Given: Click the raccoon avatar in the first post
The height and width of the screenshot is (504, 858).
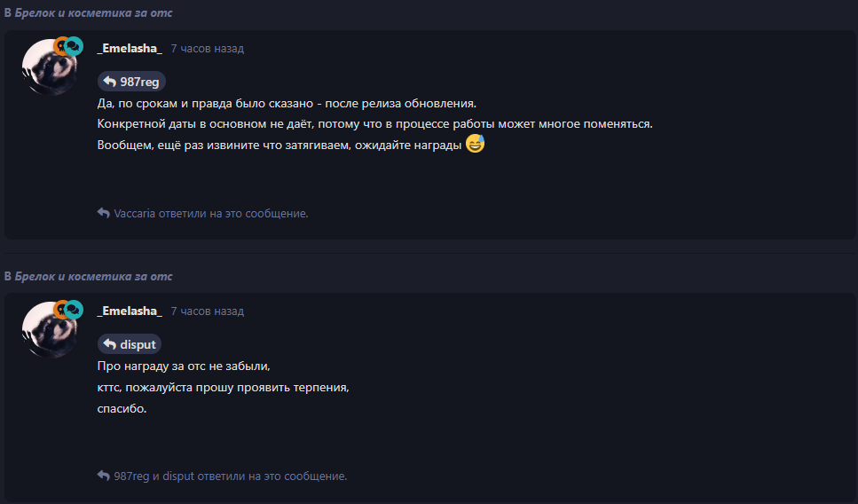Looking at the screenshot, I should [48, 68].
